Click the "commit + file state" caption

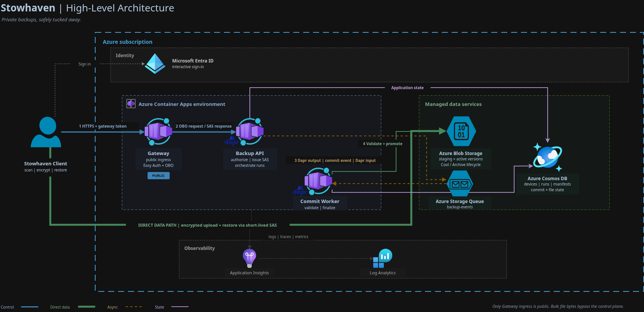point(547,190)
